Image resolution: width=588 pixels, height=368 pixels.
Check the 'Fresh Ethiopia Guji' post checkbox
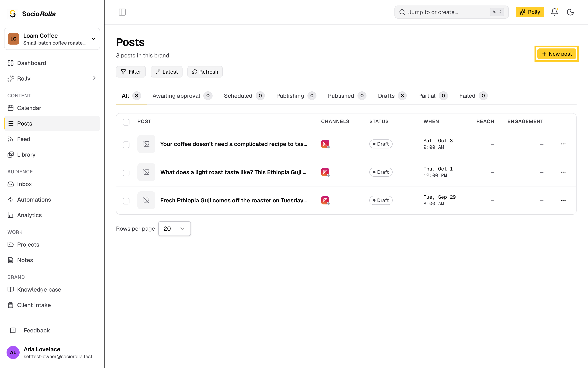[126, 201]
